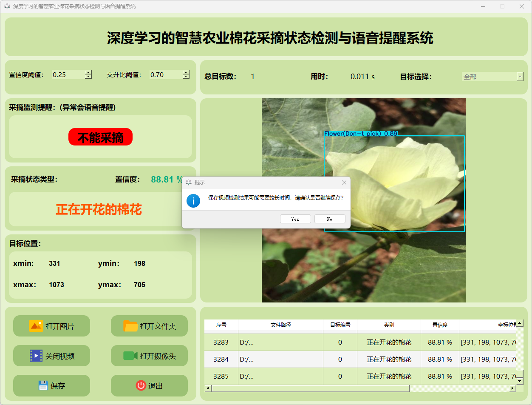Decrease the 交并比阈值 value with down arrow
The height and width of the screenshot is (405, 532).
(x=186, y=77)
